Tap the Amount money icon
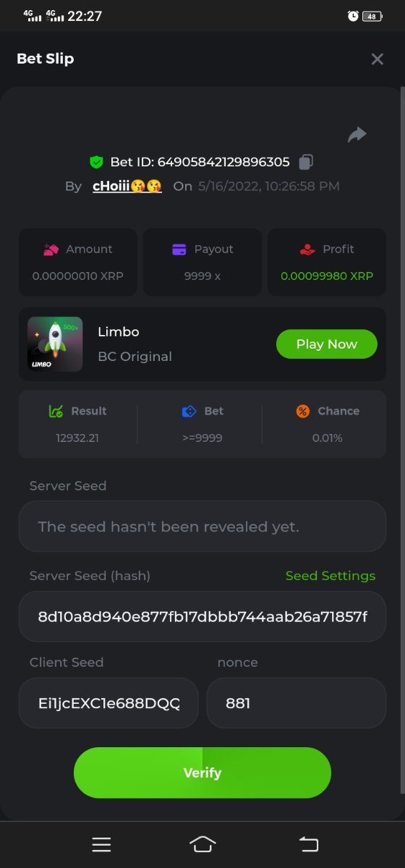The height and width of the screenshot is (868, 405). (x=51, y=250)
